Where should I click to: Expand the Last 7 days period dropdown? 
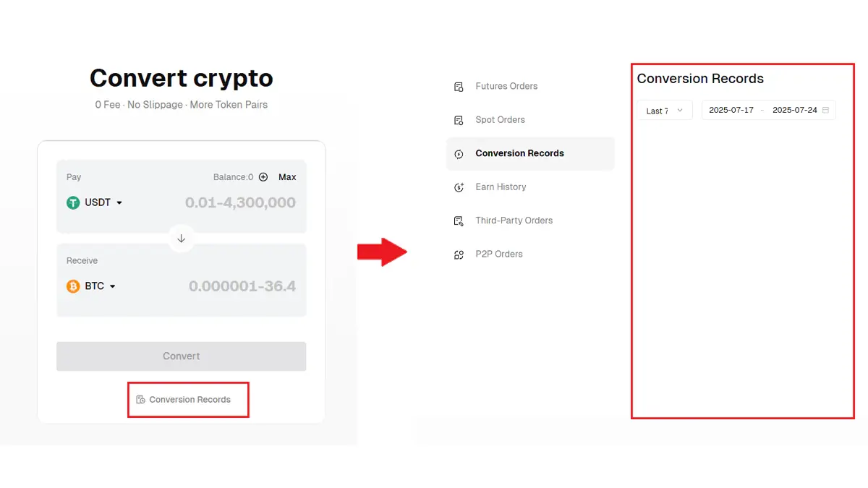[665, 111]
